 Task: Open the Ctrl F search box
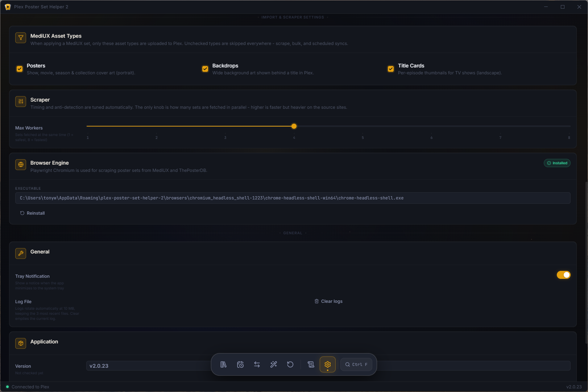coord(356,364)
